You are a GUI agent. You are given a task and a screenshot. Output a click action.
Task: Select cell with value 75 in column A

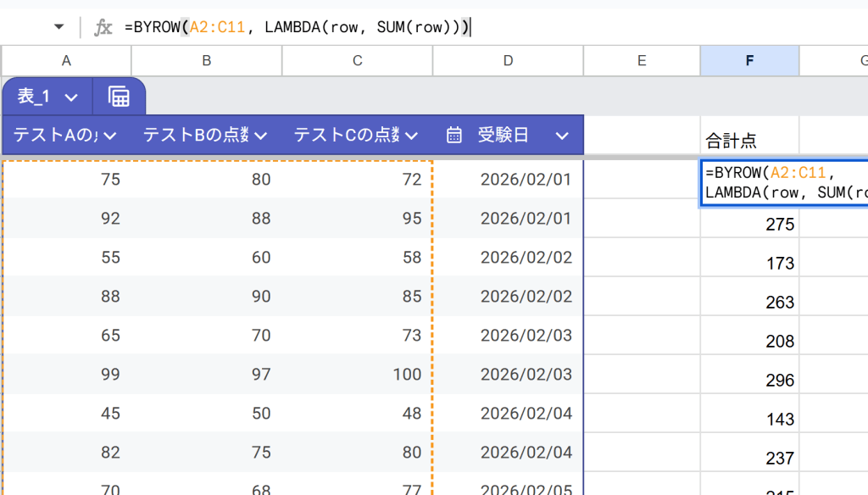point(67,180)
